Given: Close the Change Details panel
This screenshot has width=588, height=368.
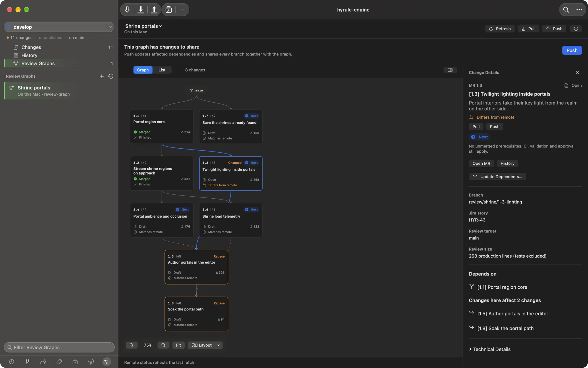Looking at the screenshot, I should (578, 72).
